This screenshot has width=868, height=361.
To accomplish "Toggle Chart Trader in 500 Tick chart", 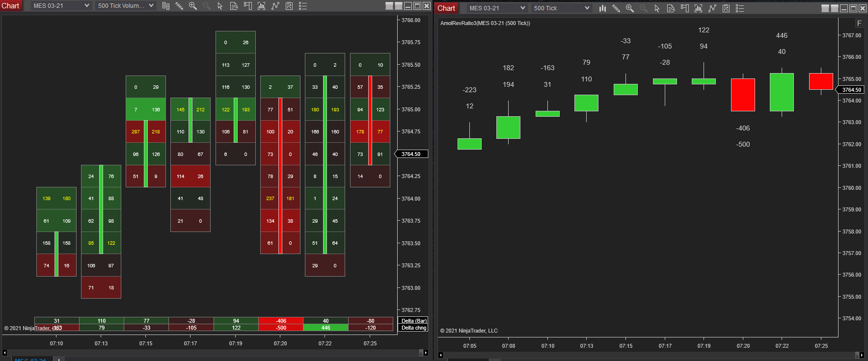I will (x=685, y=8).
